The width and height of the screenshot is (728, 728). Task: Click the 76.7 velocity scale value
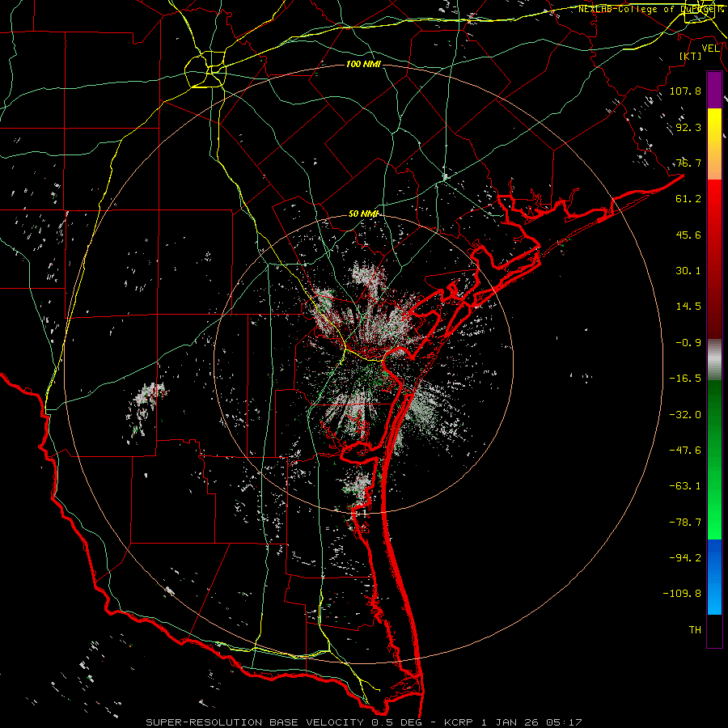click(x=688, y=163)
